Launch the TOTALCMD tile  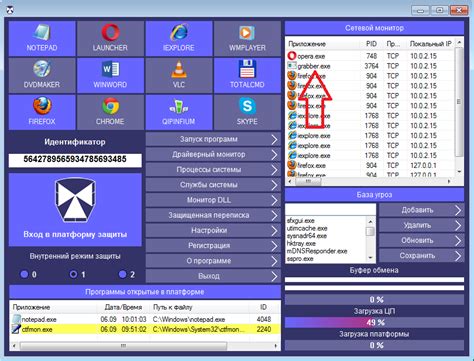(247, 75)
